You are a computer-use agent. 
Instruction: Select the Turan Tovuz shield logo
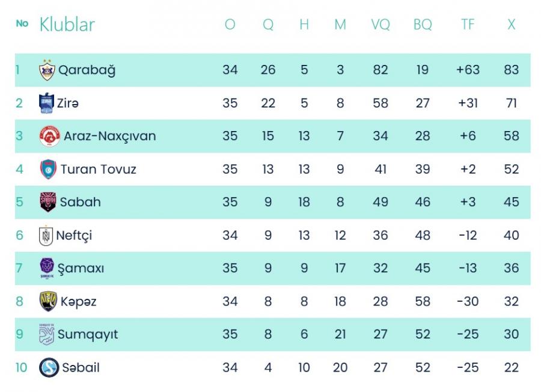click(48, 169)
